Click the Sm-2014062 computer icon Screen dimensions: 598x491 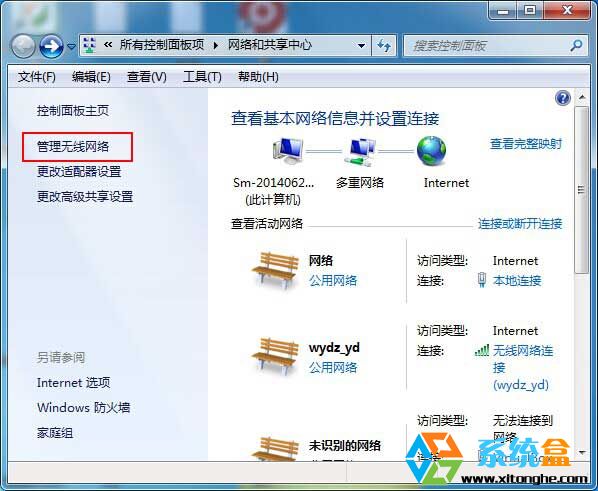point(288,151)
